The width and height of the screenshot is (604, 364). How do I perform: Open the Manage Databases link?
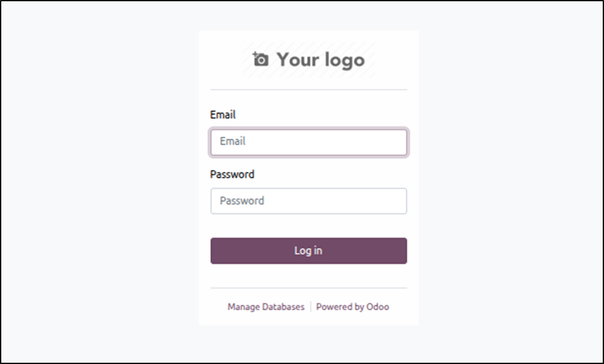(266, 307)
